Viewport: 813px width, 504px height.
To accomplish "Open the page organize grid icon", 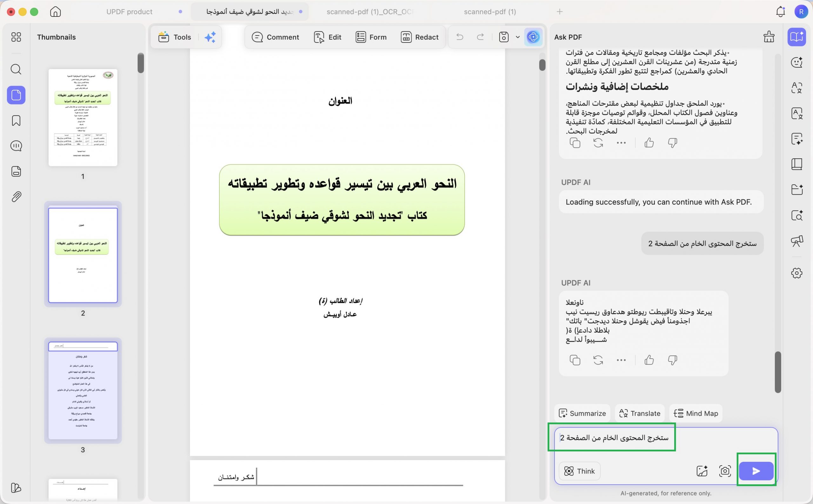I will pos(16,37).
